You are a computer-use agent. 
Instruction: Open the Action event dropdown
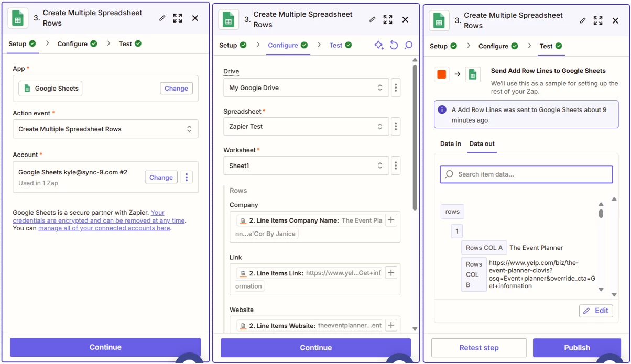(105, 129)
